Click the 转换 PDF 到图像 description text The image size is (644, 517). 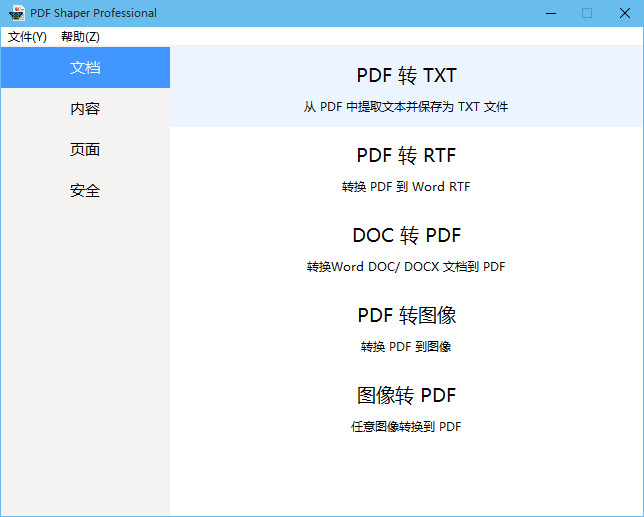(x=406, y=347)
